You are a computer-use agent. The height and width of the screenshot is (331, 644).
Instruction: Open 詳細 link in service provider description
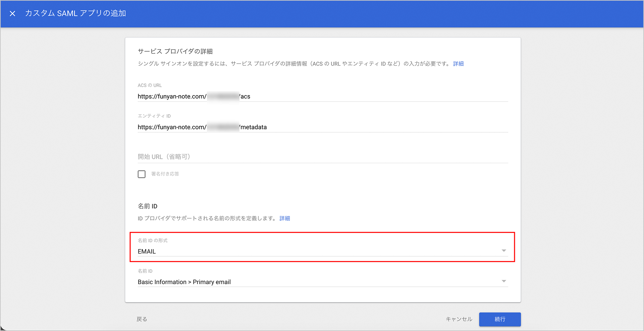click(458, 64)
